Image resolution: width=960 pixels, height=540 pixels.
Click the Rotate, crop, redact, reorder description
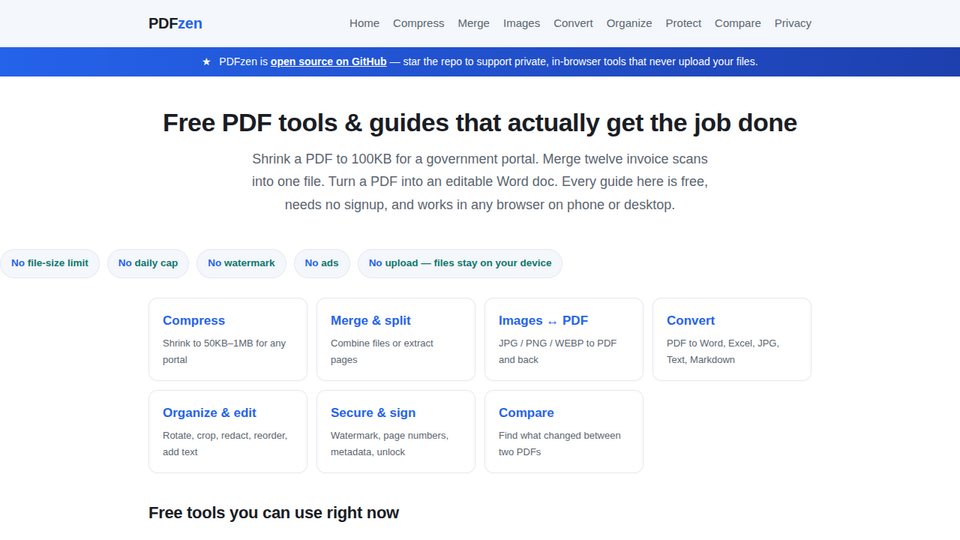coord(225,444)
